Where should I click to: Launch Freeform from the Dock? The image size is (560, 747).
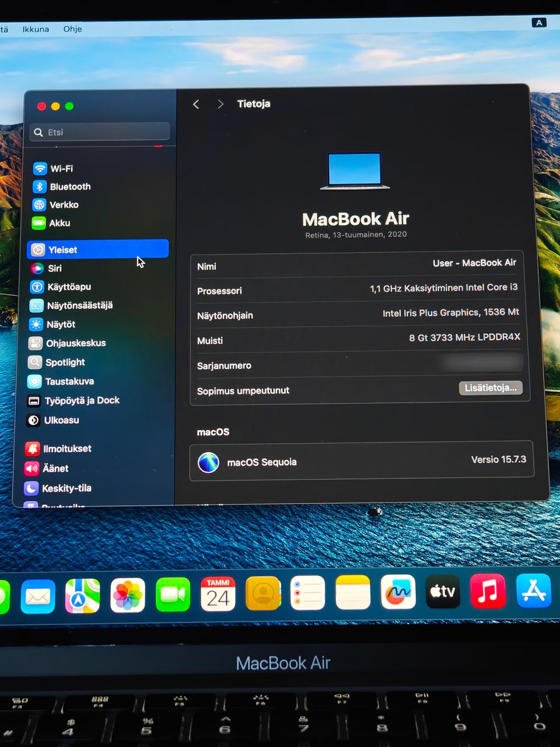tap(398, 592)
